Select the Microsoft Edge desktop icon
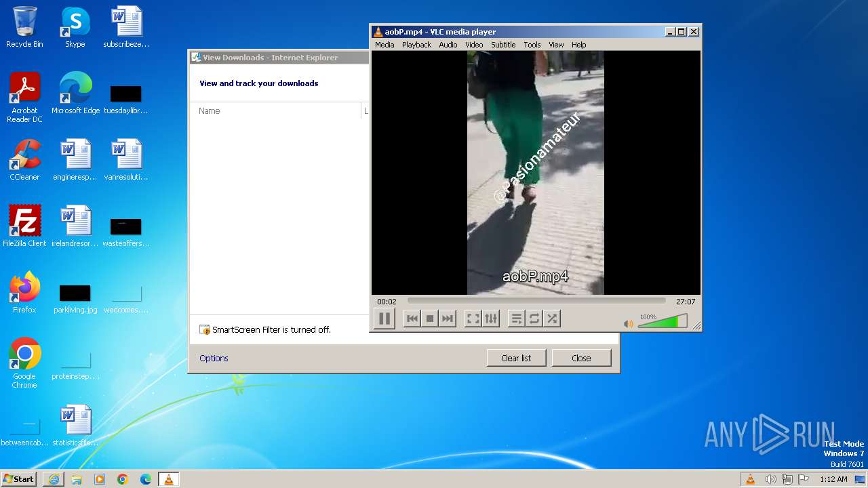The image size is (868, 488). 75,94
